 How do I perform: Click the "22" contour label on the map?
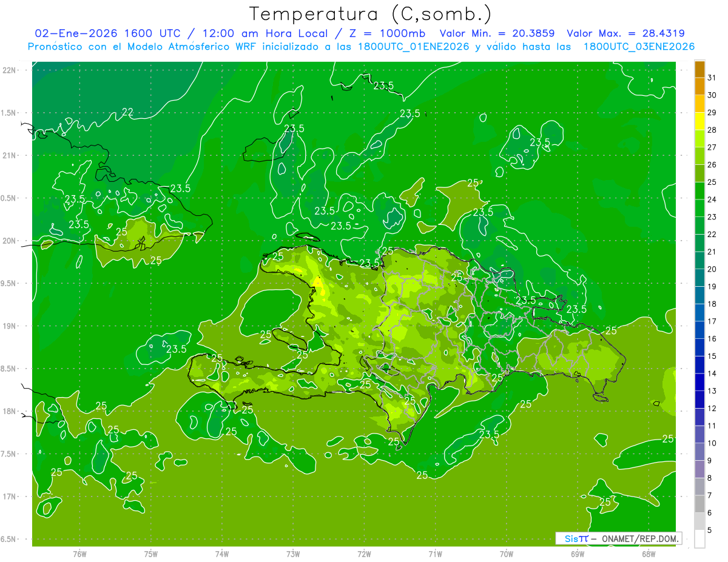click(128, 112)
